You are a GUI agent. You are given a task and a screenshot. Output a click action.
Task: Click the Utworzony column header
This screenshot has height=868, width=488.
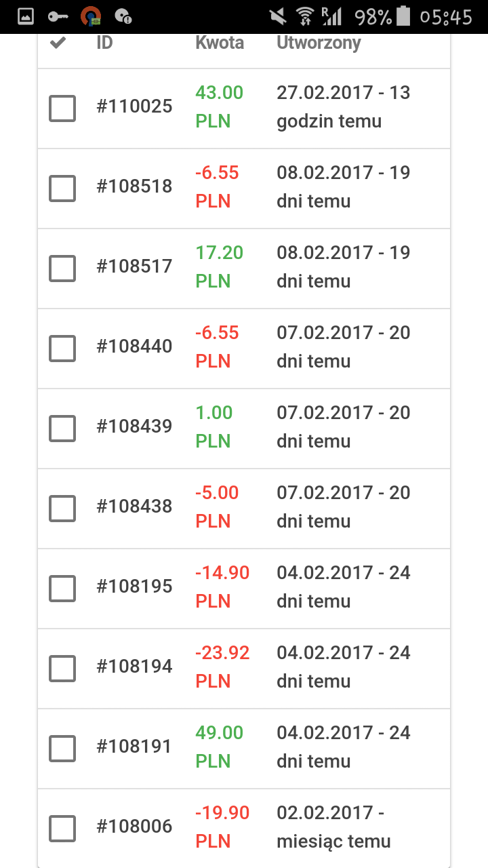click(319, 43)
